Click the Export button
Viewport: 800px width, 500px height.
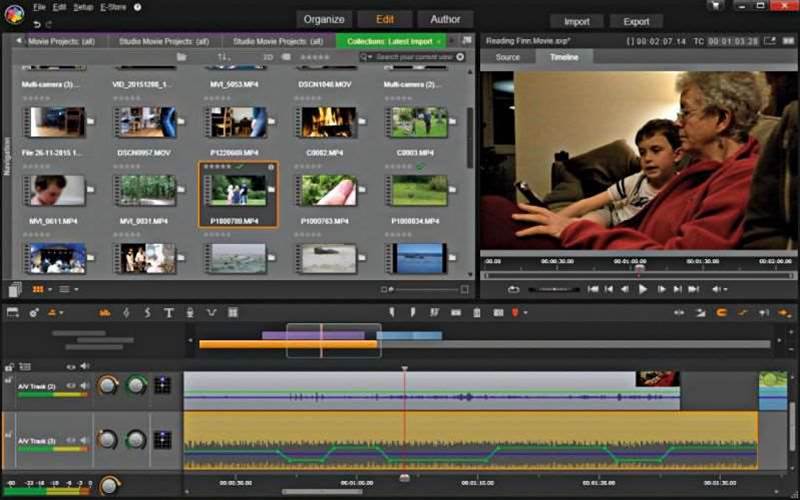click(636, 22)
